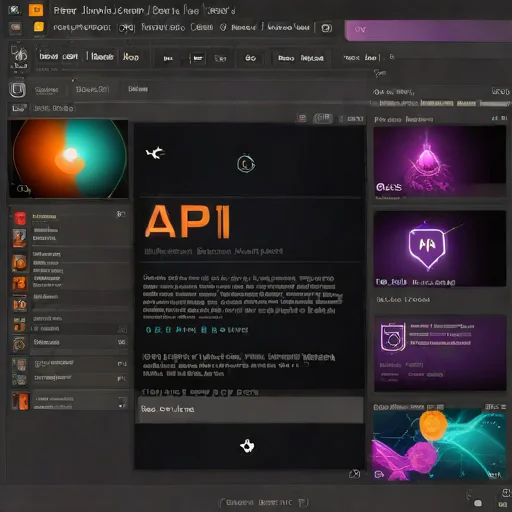The width and height of the screenshot is (512, 512).
Task: Select the bottom orange icon in left list
Action: click(x=20, y=401)
